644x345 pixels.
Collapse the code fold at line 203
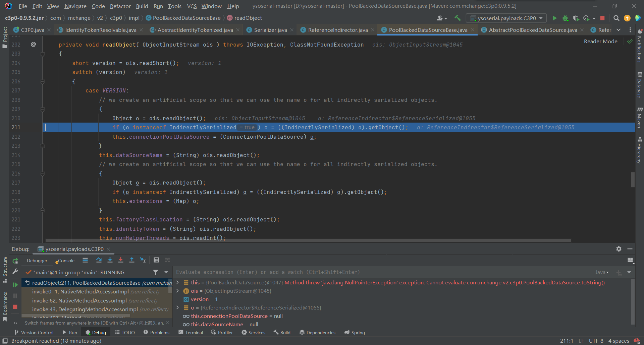[x=43, y=54]
